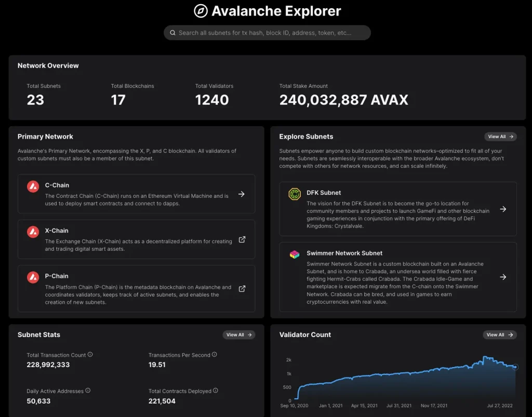This screenshot has height=417, width=532.
Task: Click the magnifier icon in search bar
Action: (172, 33)
